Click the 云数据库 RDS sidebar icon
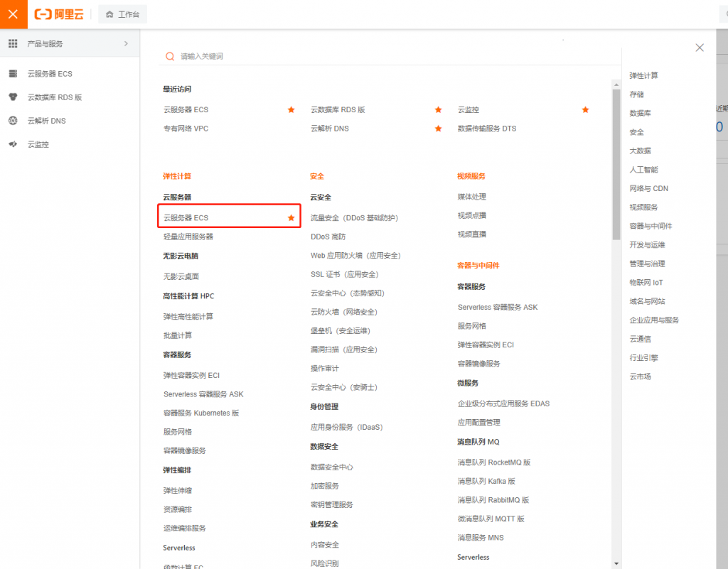 (13, 97)
